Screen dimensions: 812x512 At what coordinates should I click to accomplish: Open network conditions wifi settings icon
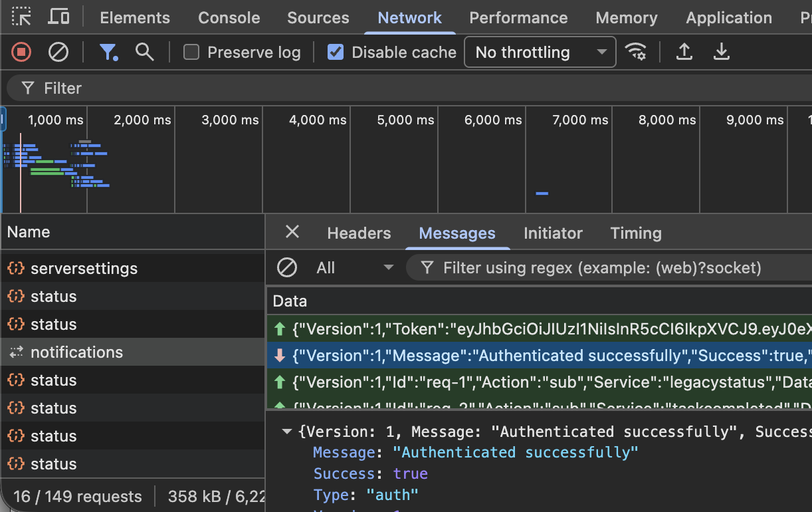point(636,52)
